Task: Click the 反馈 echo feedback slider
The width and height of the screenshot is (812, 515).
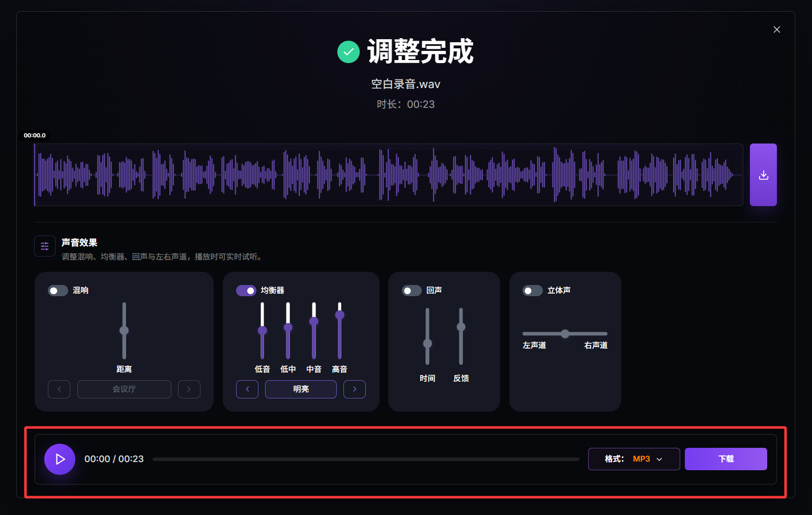Action: tap(461, 336)
